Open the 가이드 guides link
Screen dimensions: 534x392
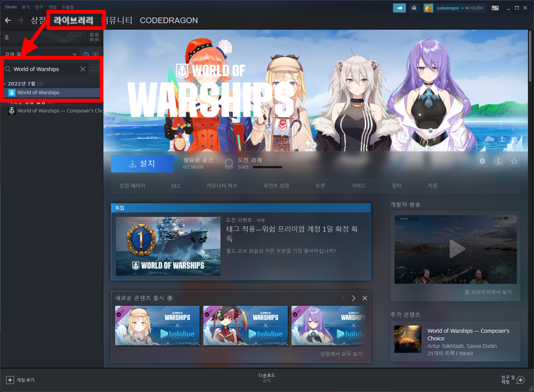click(358, 186)
